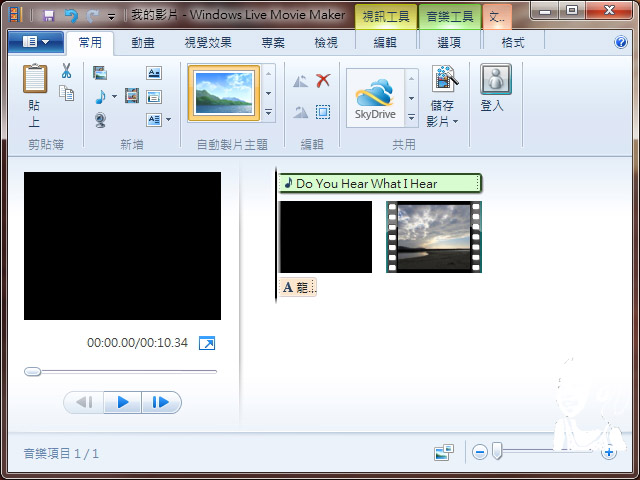
Task: Open music options dropdown arrow
Action: point(114,97)
